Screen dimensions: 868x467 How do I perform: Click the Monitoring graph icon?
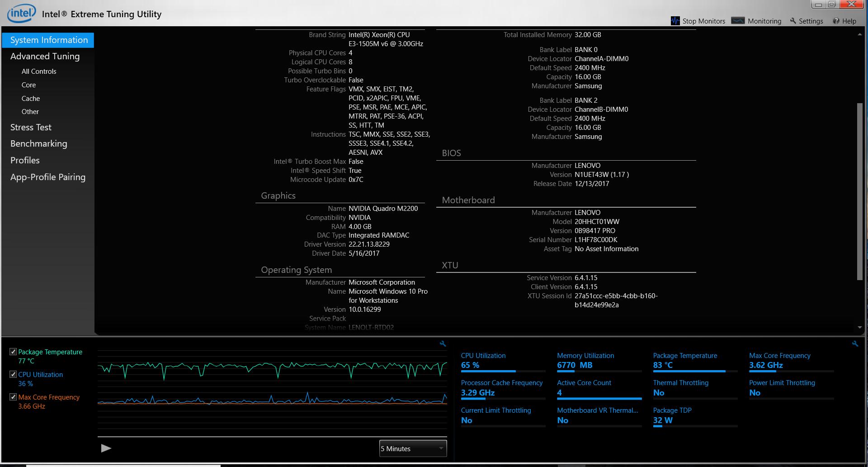point(738,21)
